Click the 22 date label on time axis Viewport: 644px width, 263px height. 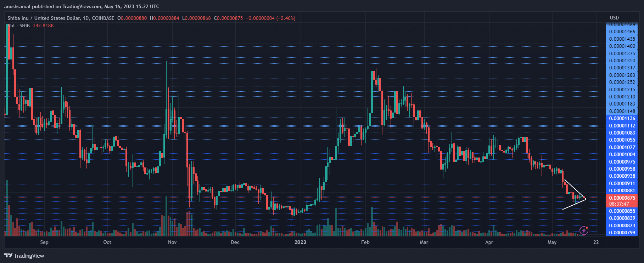[596, 242]
